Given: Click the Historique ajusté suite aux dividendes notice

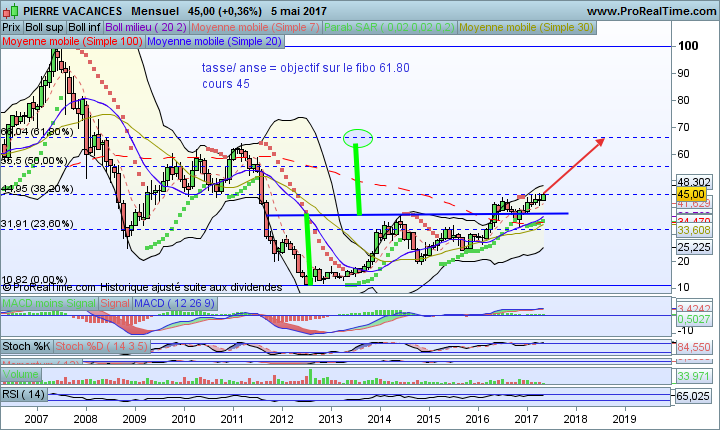Looking at the screenshot, I should (191, 288).
